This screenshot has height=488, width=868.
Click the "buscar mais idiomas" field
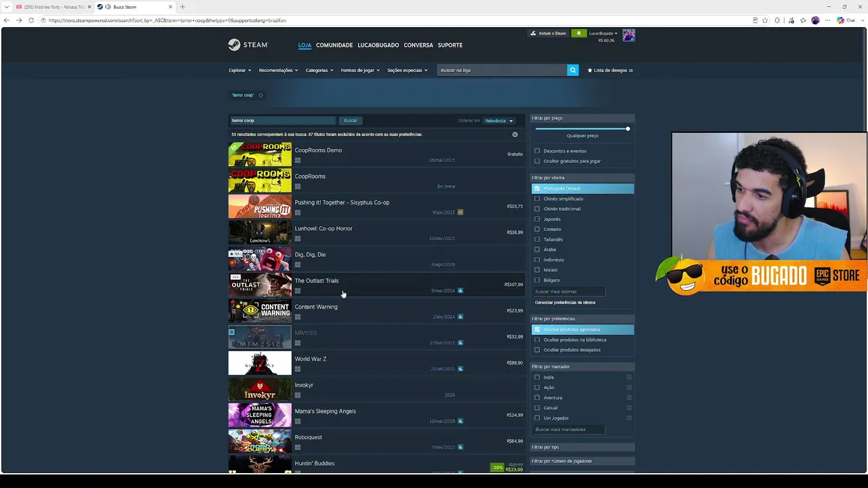pyautogui.click(x=570, y=291)
